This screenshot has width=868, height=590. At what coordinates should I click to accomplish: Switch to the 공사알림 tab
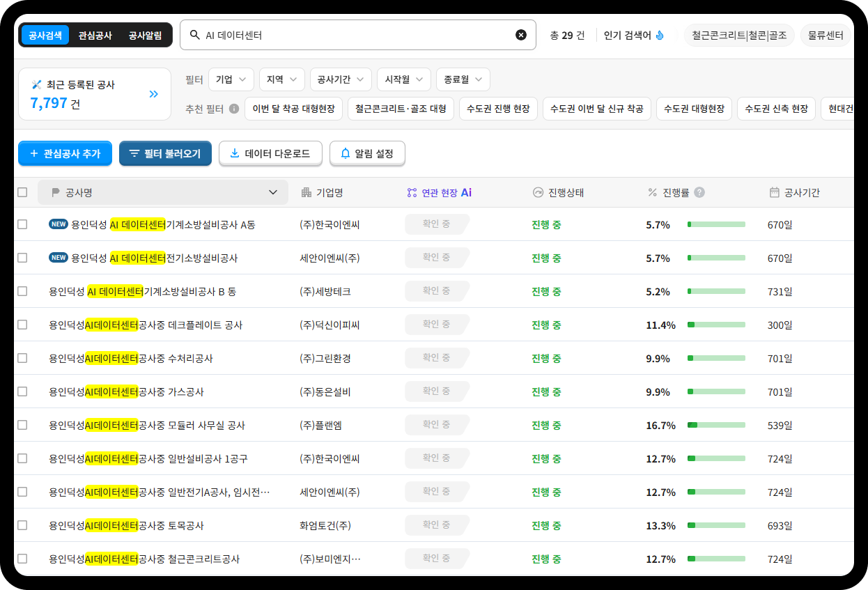(x=145, y=35)
